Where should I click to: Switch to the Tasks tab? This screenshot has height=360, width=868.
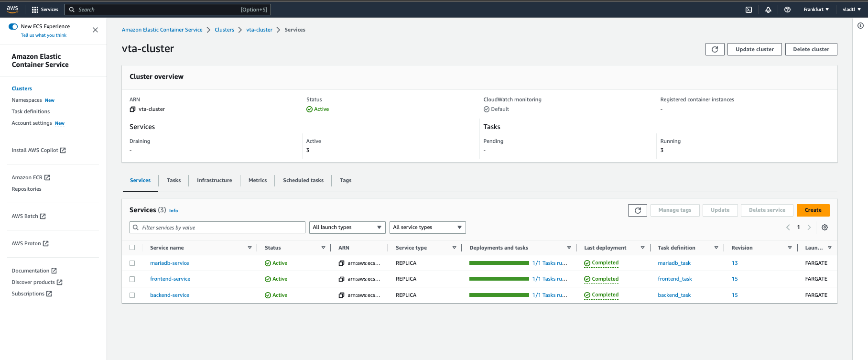click(x=174, y=181)
